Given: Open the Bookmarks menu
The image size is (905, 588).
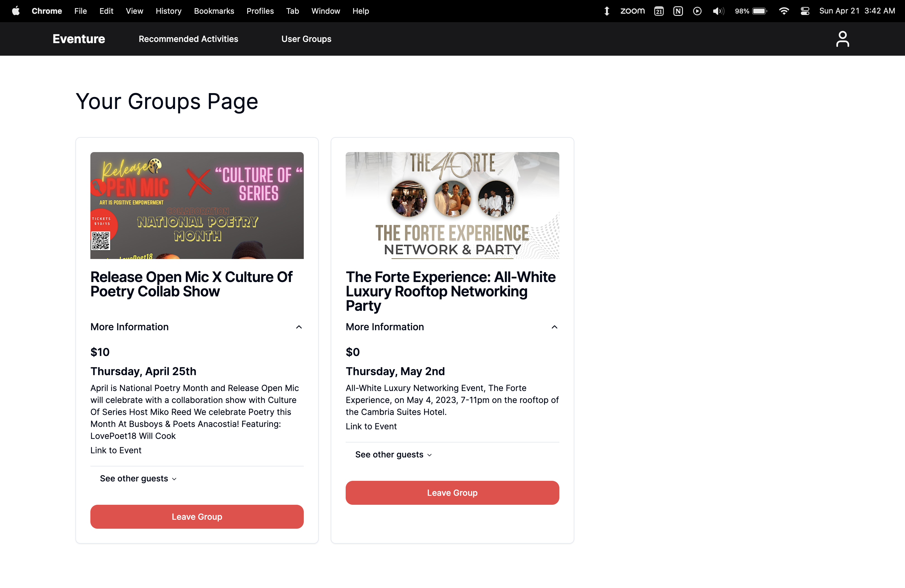Looking at the screenshot, I should click(214, 11).
